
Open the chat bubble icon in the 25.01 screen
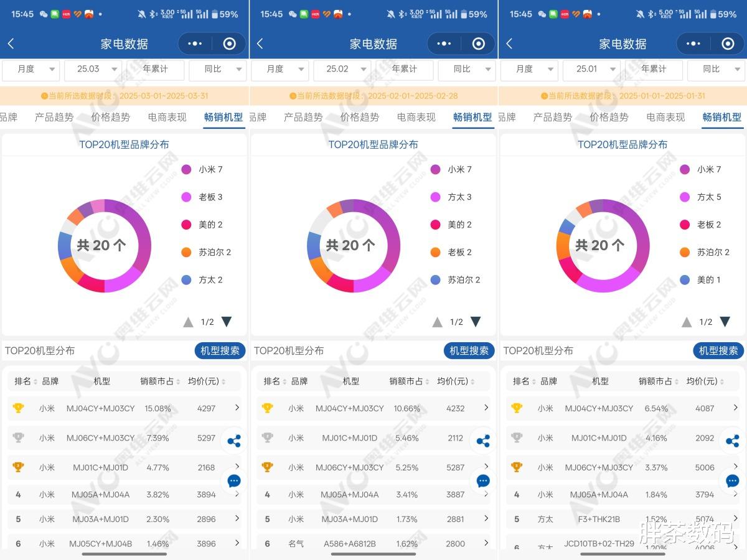click(x=733, y=480)
